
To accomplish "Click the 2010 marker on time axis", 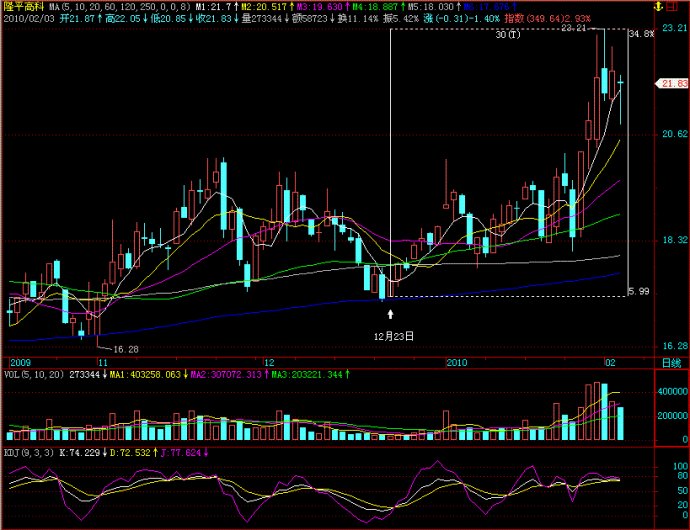I will point(456,361).
